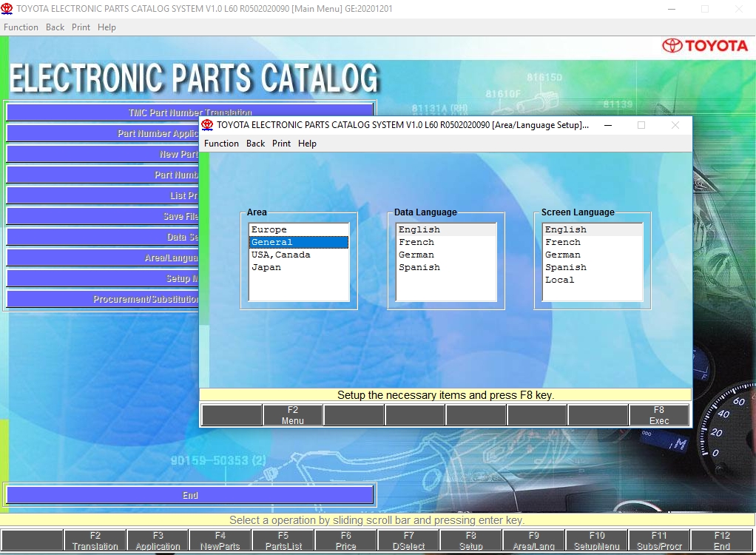Click the F2 Menu button in dialog
The image size is (756, 555).
pyautogui.click(x=293, y=415)
